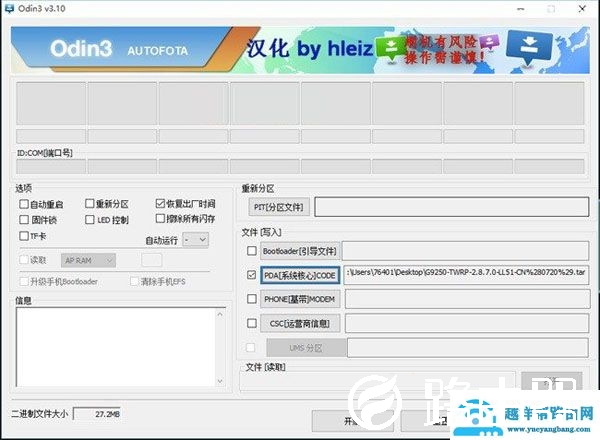Click the PIT[分区文件] button
The height and width of the screenshot is (440, 600).
[279, 207]
